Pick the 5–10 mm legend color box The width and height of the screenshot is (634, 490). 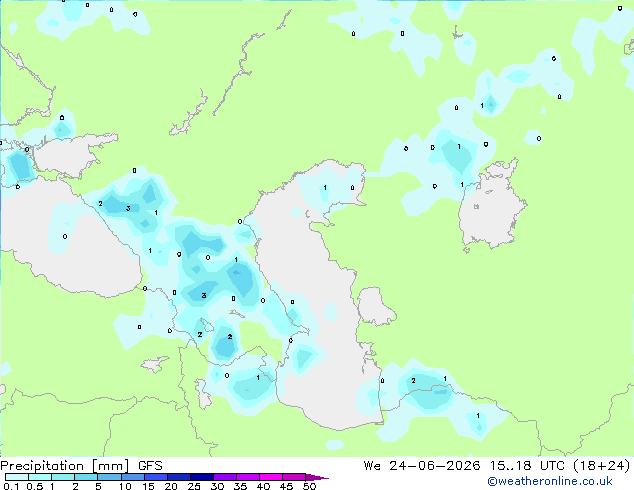109,477
